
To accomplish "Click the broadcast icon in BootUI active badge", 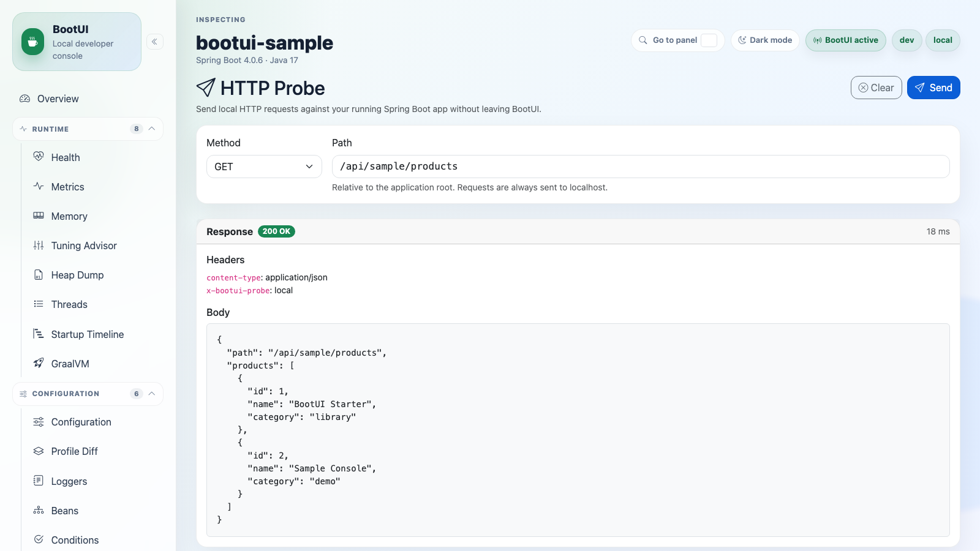I will pyautogui.click(x=818, y=40).
